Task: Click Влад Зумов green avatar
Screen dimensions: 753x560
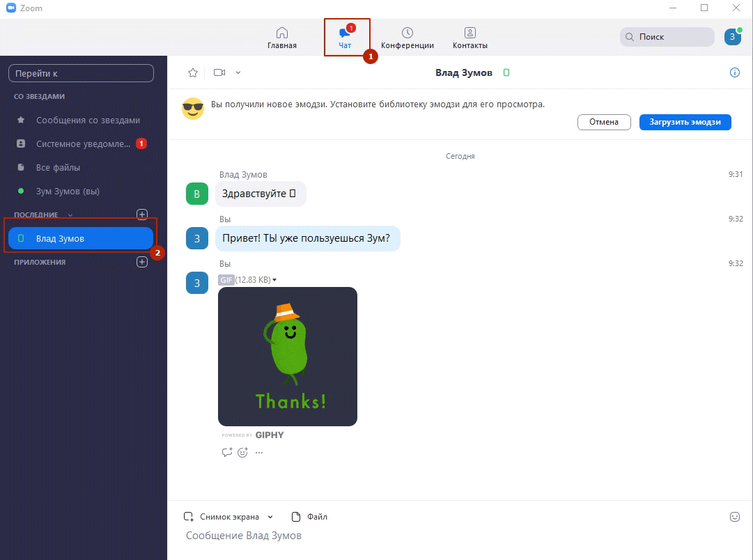Action: (x=197, y=194)
